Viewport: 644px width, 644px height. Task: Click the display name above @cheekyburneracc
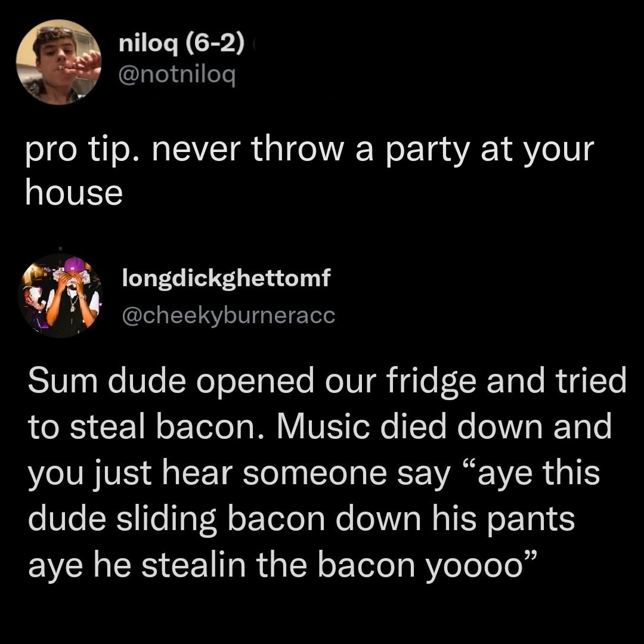pos(226,279)
